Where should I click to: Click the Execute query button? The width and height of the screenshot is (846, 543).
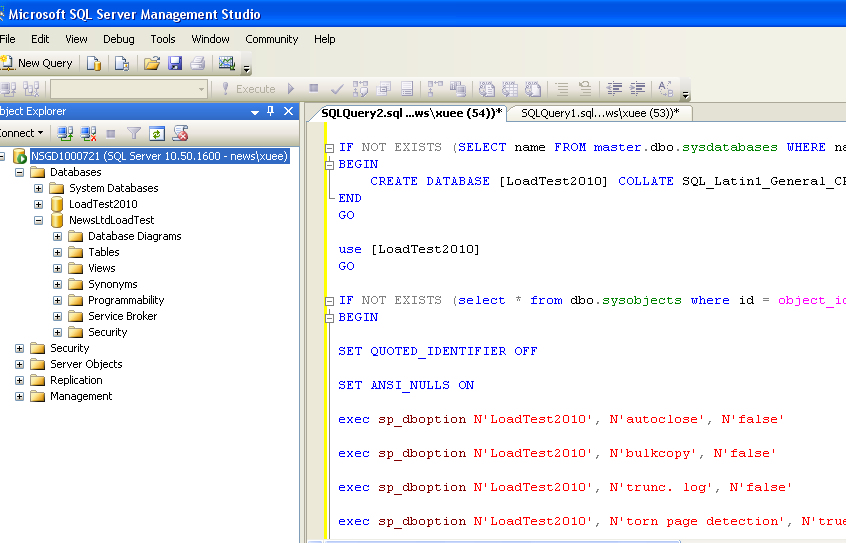pyautogui.click(x=249, y=89)
